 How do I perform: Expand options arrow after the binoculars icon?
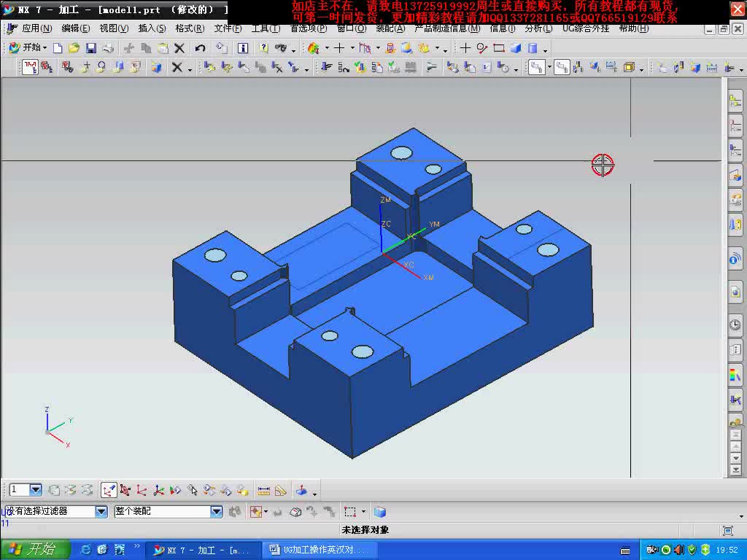coord(293,50)
